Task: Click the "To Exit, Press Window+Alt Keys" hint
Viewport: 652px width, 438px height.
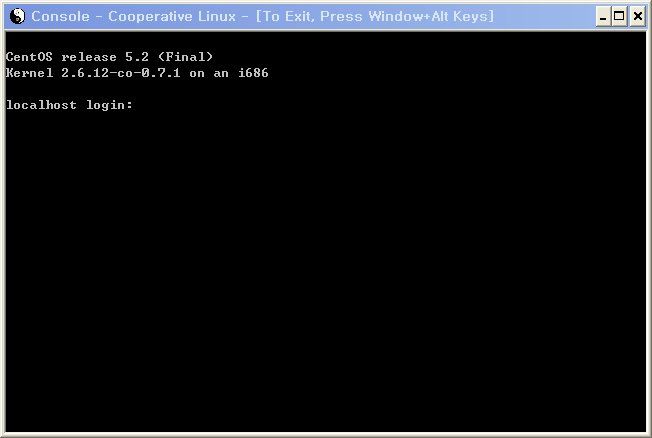Action: click(x=375, y=16)
